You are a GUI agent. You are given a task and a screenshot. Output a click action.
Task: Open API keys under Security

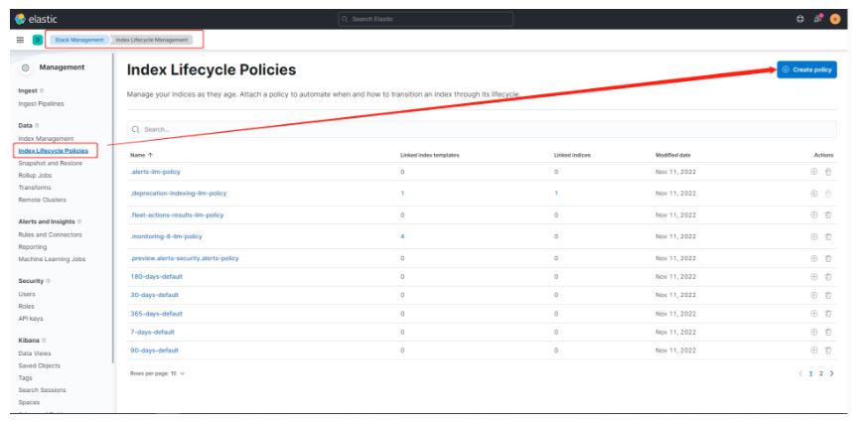[x=31, y=319]
